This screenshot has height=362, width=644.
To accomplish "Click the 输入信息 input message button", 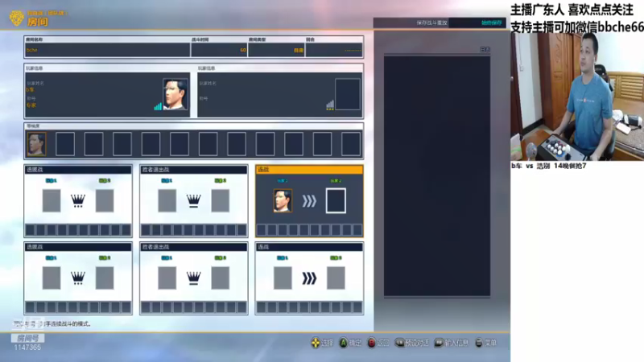I will 452,343.
